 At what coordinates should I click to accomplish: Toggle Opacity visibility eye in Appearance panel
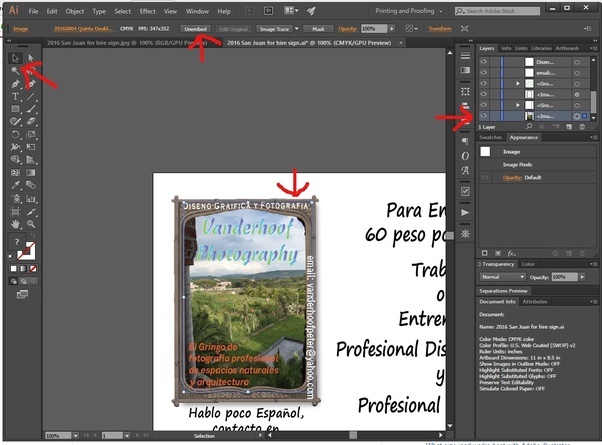pos(485,177)
